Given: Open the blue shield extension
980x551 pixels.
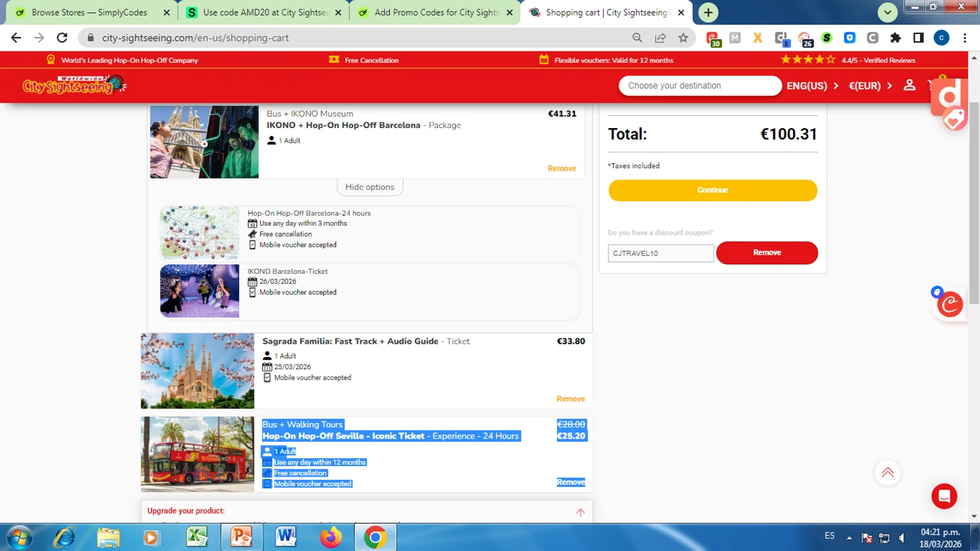Looking at the screenshot, I should coord(849,38).
